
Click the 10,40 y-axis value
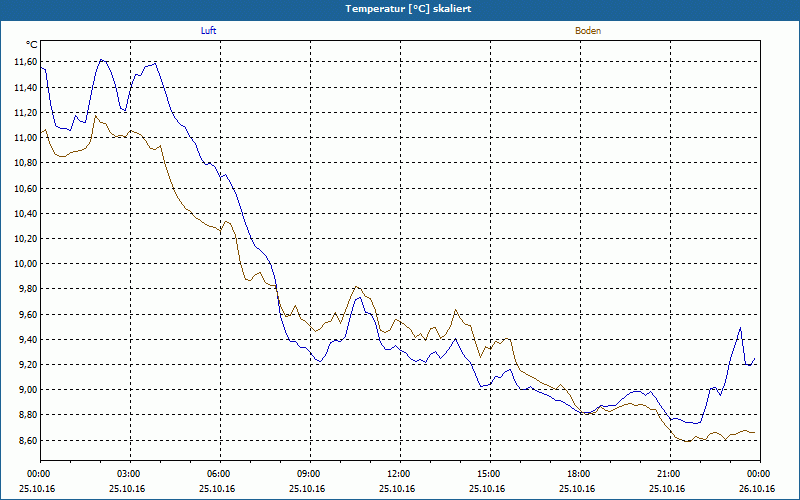(27, 214)
